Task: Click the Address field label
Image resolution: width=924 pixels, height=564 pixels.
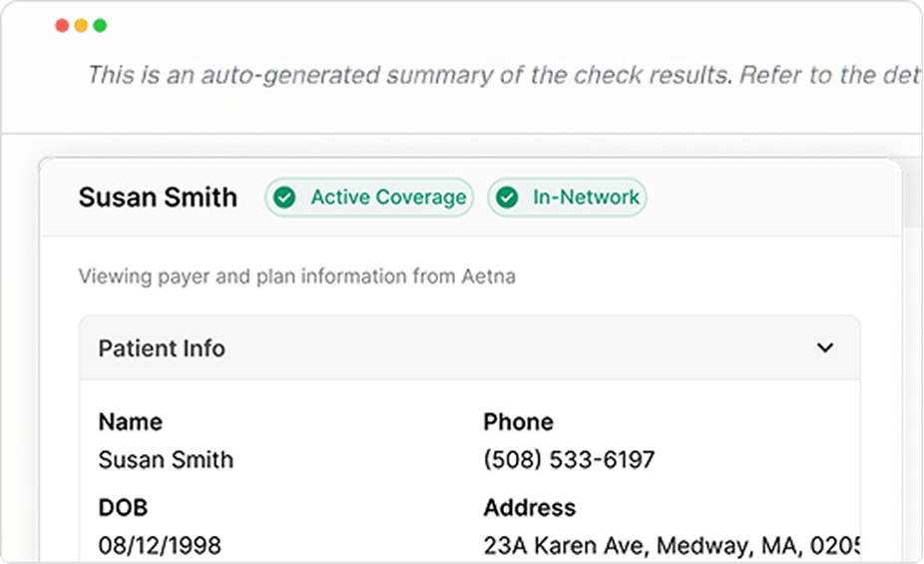Action: coord(529,507)
